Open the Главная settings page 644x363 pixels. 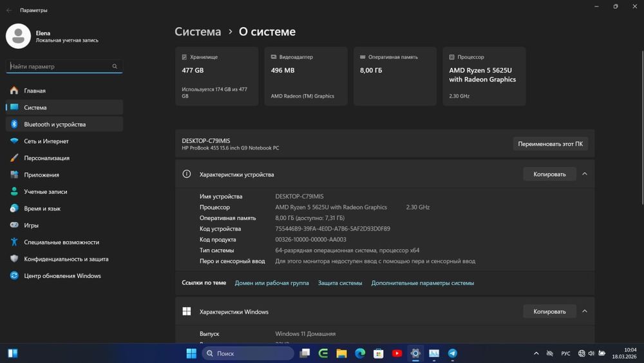coord(64,90)
